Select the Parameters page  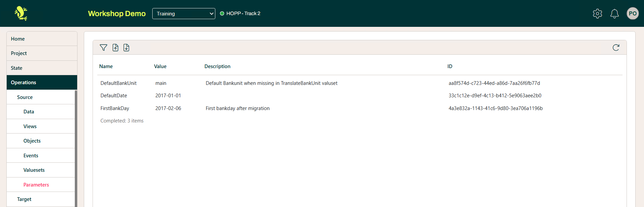(x=41, y=185)
